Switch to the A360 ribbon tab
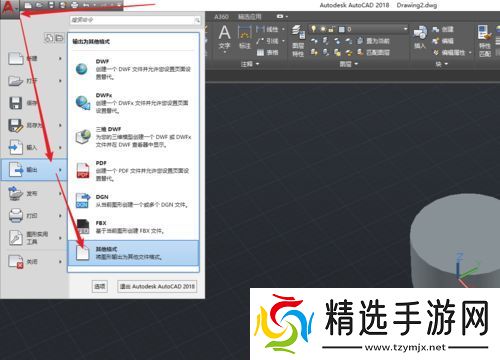Image resolution: width=500 pixels, height=360 pixels. pyautogui.click(x=221, y=16)
